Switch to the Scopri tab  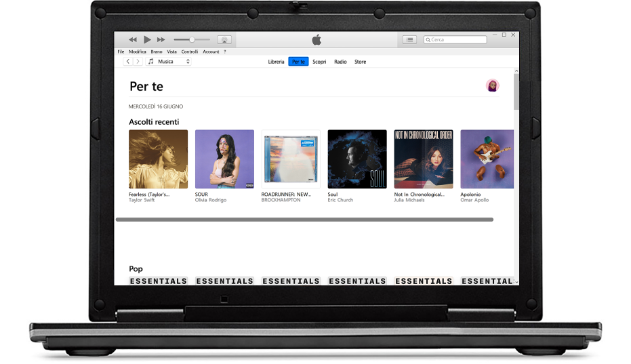[x=319, y=62]
